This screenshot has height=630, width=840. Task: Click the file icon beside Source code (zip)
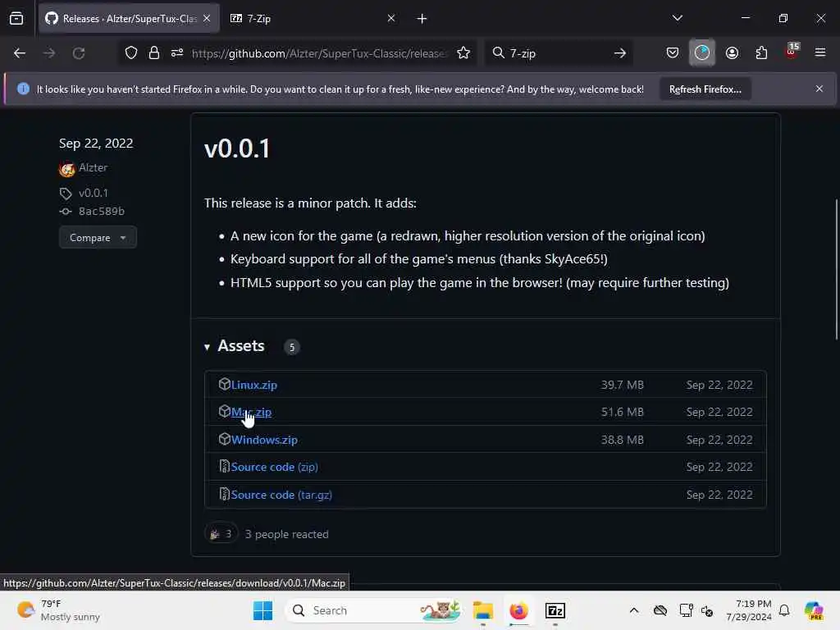coord(224,466)
